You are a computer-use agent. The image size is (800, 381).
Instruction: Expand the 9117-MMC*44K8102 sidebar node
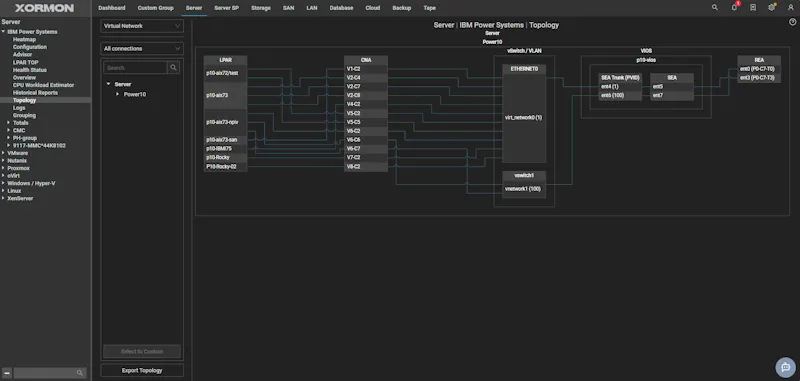point(9,145)
